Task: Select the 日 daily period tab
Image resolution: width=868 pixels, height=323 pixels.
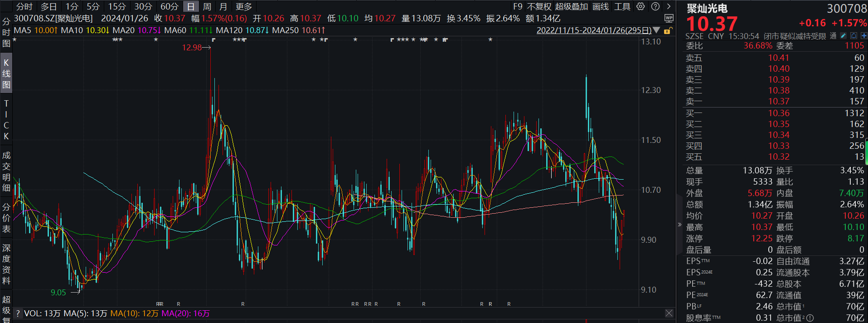Action: point(191,6)
